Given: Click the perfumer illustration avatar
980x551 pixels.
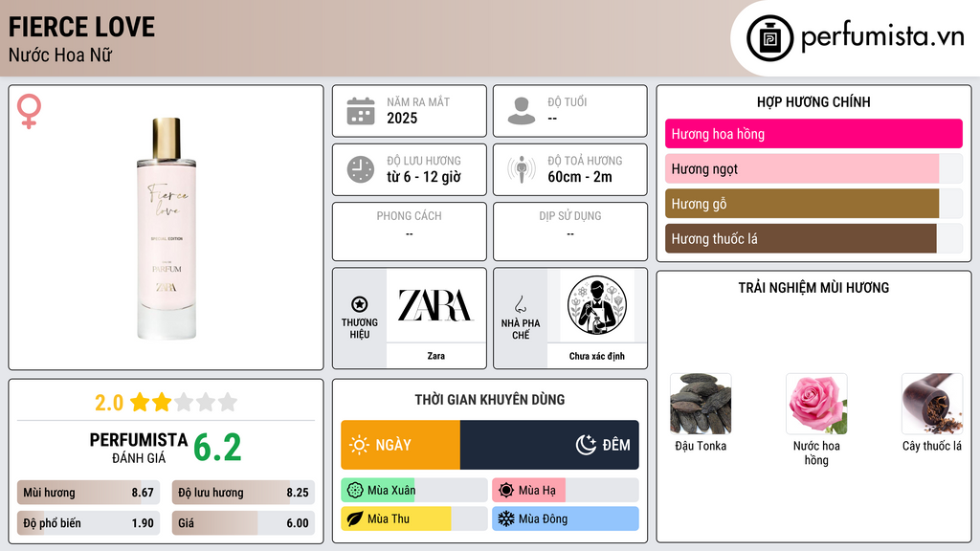Looking at the screenshot, I should 597,305.
